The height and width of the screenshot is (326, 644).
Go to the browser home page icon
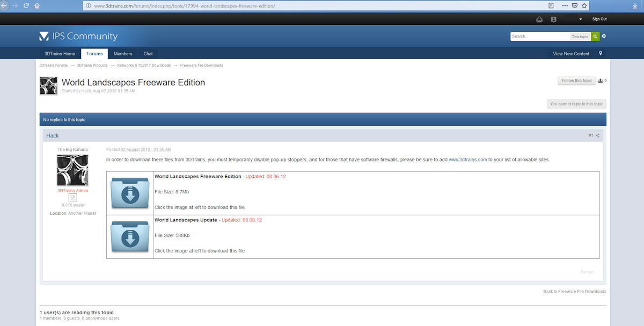point(37,5)
